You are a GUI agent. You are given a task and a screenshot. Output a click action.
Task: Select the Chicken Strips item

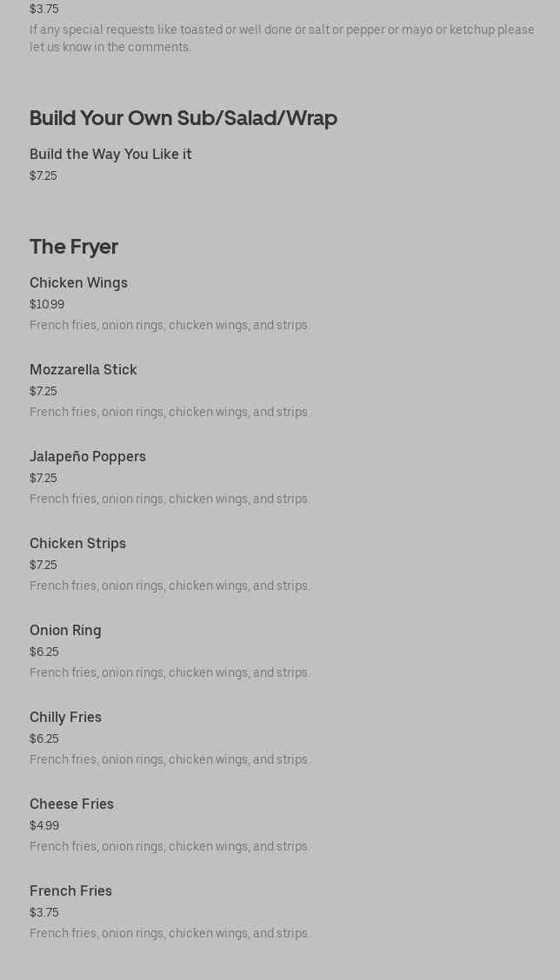[77, 544]
